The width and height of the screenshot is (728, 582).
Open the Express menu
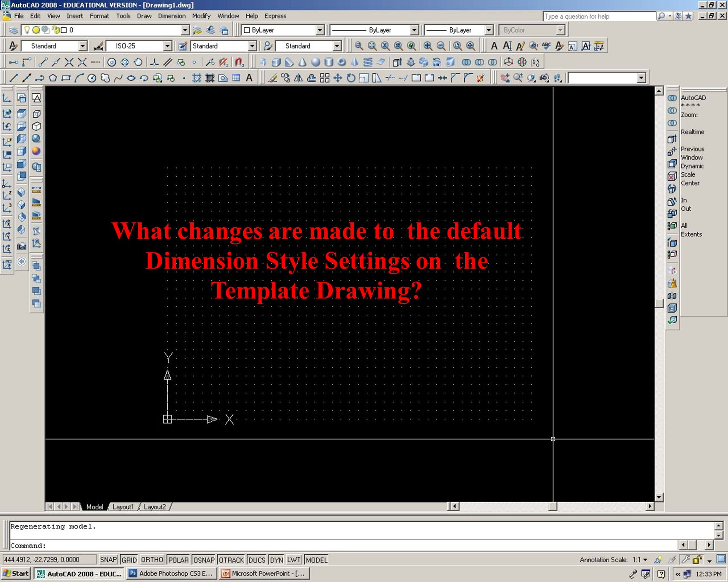tap(275, 16)
